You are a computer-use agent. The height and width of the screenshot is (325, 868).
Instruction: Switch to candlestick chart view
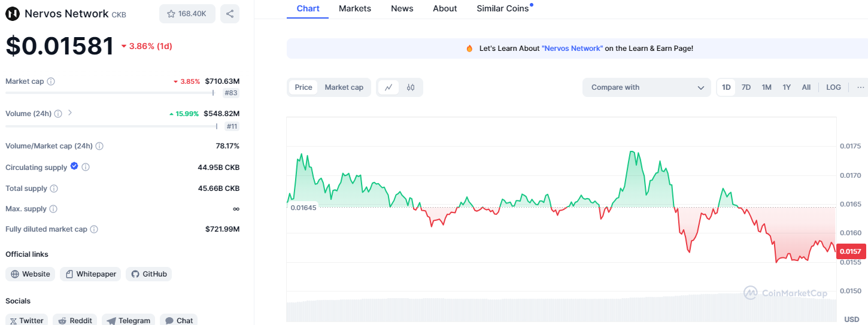pyautogui.click(x=411, y=87)
